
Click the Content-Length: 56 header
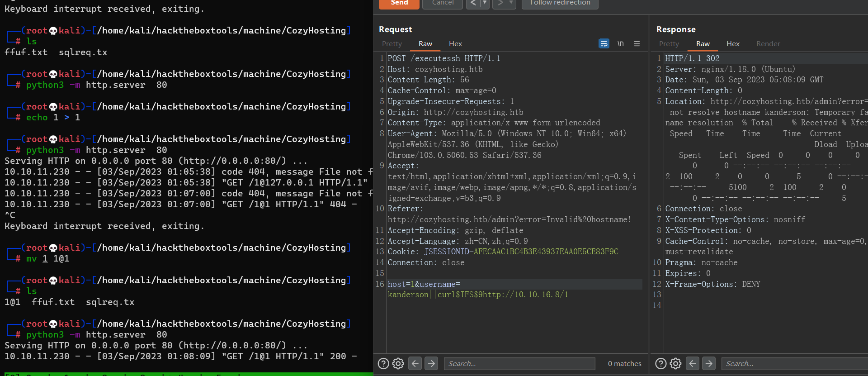428,80
